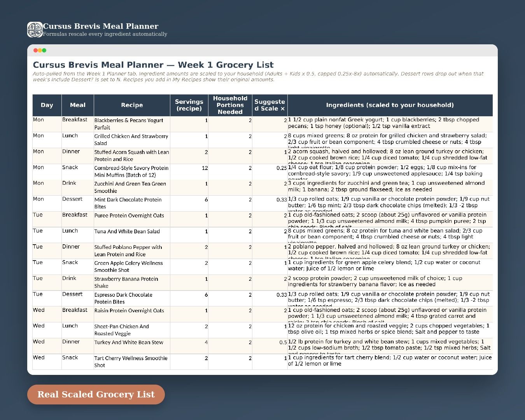
Task: Click scale 0.5 in the Turkey stew row
Action: tap(270, 346)
